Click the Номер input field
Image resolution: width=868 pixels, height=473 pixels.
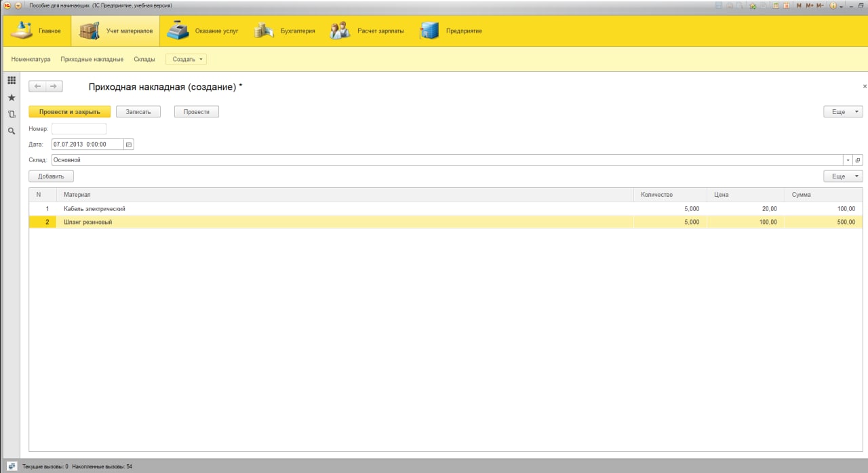(x=79, y=129)
